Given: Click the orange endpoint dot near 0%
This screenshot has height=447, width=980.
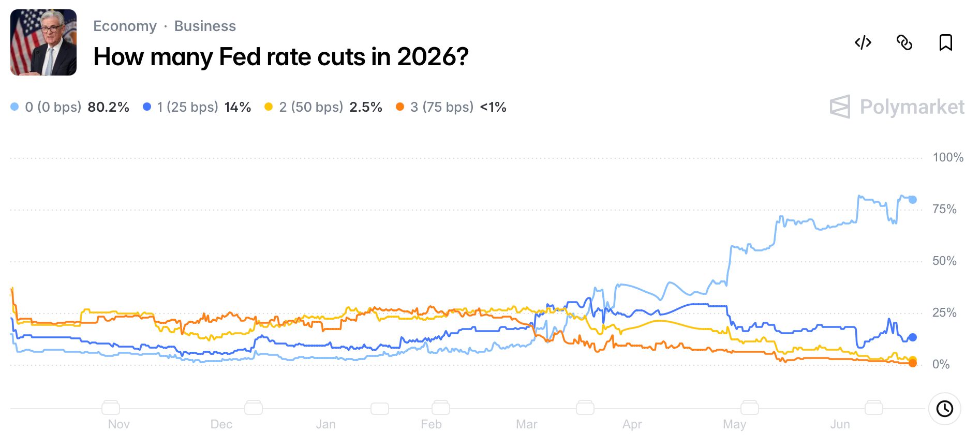Looking at the screenshot, I should (913, 363).
